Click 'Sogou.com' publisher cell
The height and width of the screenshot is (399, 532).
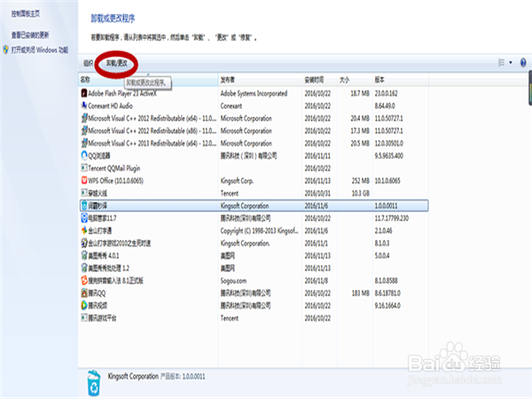tap(233, 280)
